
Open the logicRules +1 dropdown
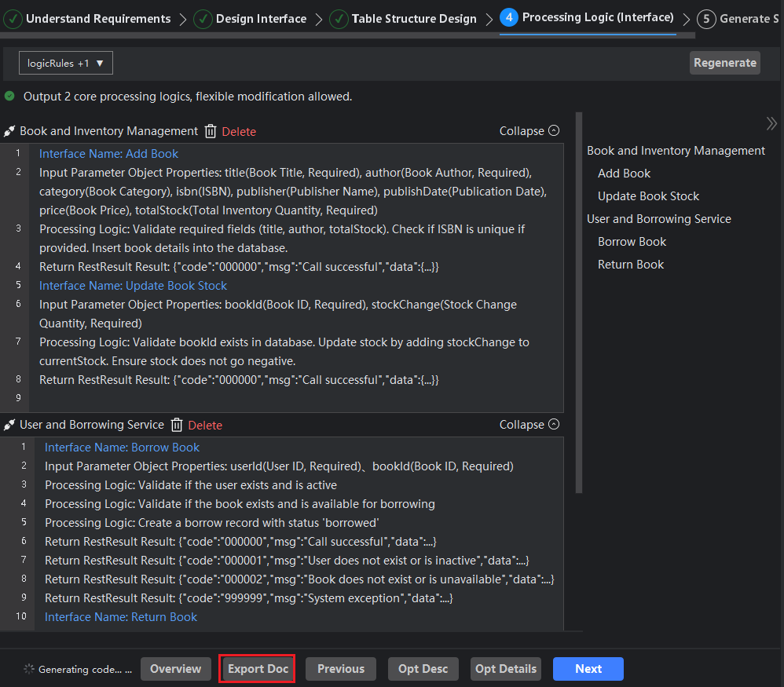pyautogui.click(x=66, y=63)
